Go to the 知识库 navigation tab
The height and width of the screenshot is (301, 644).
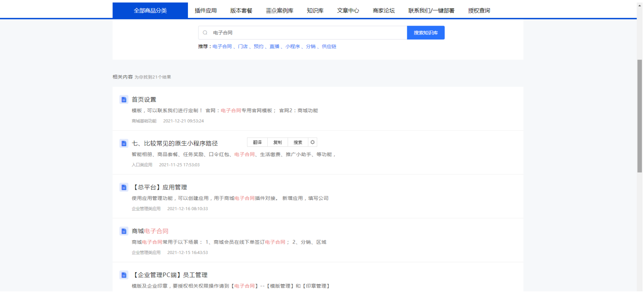tap(315, 11)
